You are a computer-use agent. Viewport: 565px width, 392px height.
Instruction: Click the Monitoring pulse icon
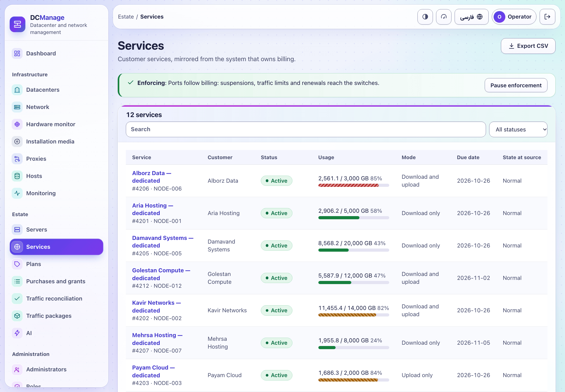17,193
